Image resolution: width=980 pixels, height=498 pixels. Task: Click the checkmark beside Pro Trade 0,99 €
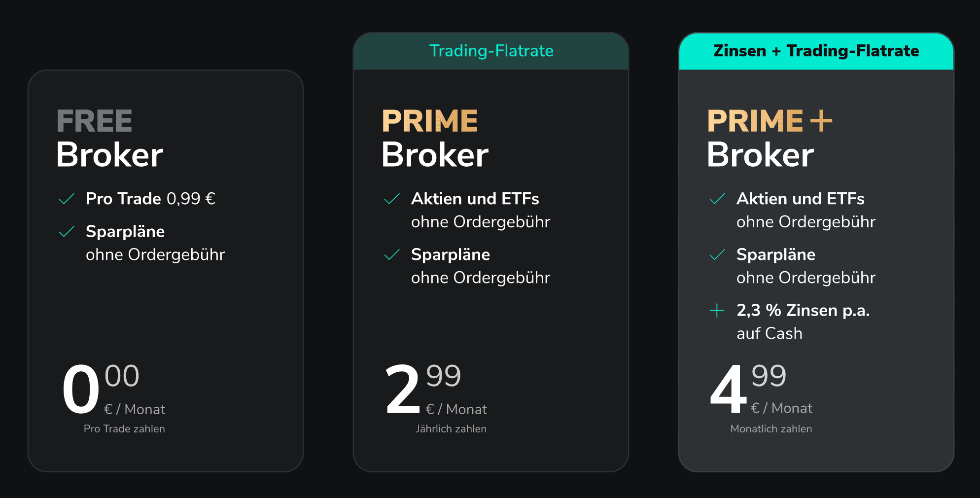[67, 199]
